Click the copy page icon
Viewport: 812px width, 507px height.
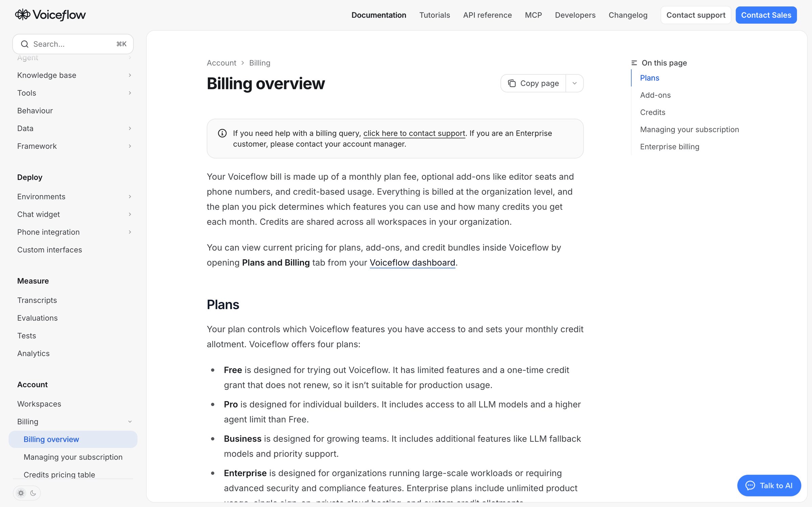coord(512,83)
